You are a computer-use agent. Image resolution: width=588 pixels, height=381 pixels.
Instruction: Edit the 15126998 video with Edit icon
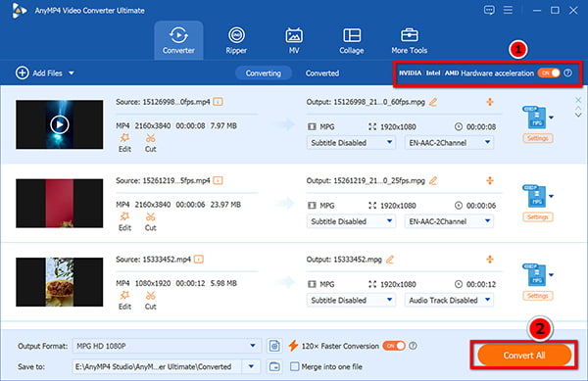click(124, 143)
